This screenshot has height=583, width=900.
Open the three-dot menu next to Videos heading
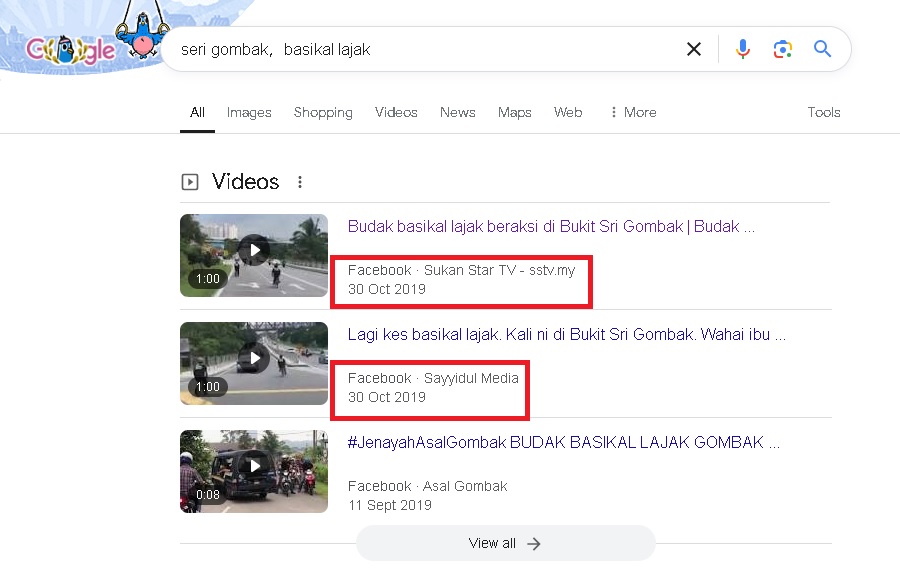(x=300, y=181)
